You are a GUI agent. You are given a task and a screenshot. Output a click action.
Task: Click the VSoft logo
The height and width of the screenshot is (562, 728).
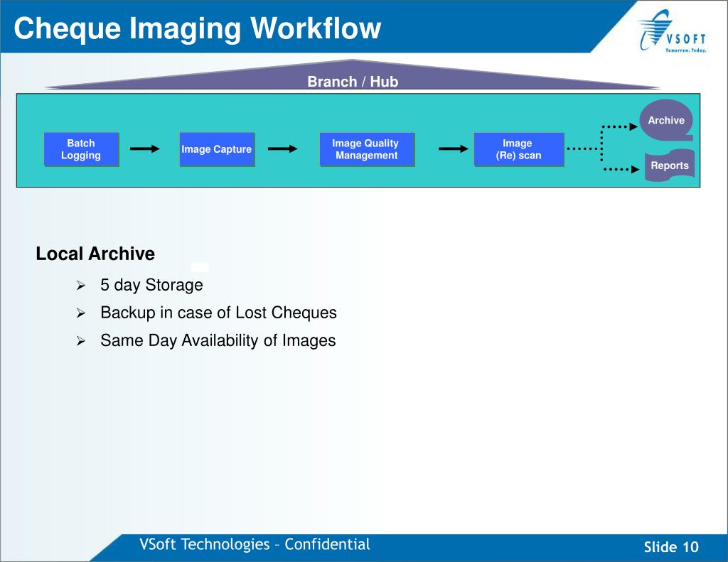673,31
